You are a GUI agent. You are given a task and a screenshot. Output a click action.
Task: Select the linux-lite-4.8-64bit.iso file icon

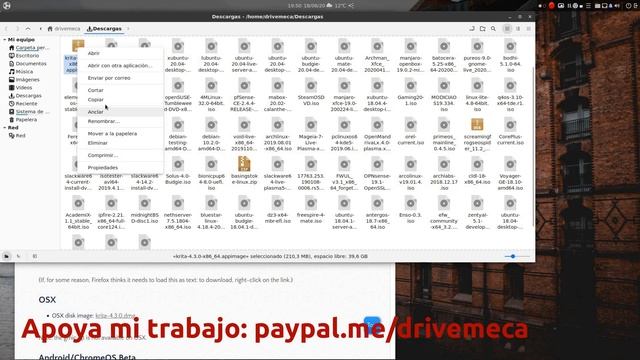click(x=477, y=86)
